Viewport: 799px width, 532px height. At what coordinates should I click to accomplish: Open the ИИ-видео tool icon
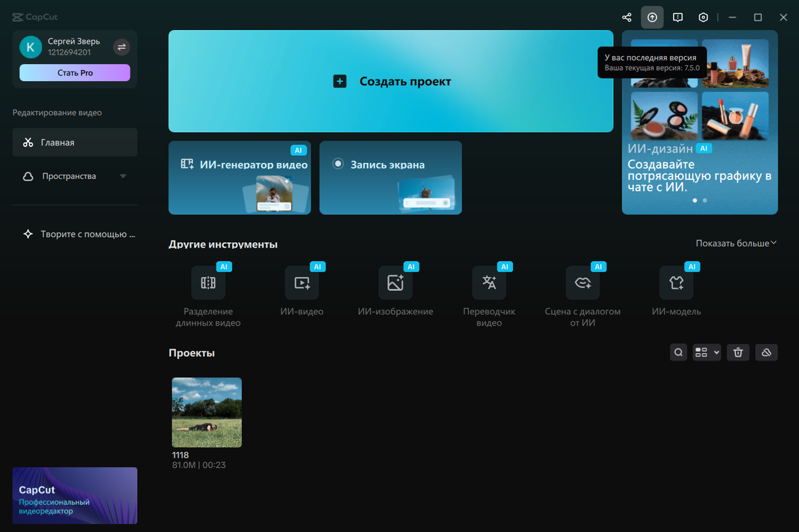pyautogui.click(x=302, y=283)
